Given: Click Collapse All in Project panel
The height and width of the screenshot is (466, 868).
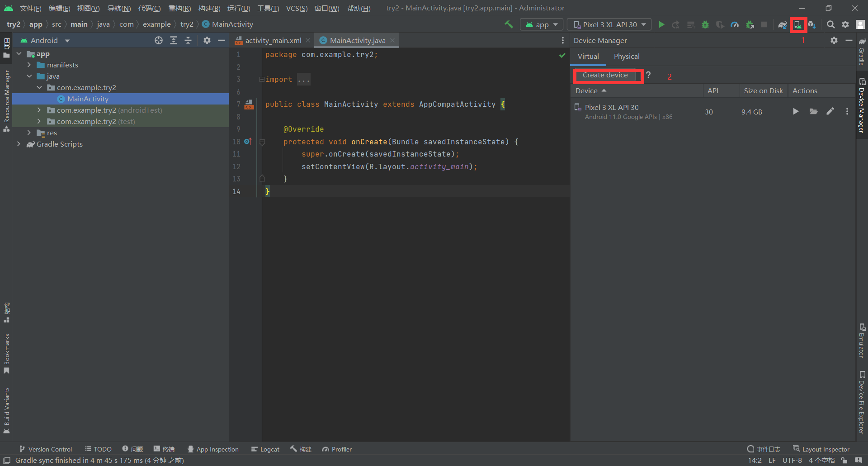Looking at the screenshot, I should (188, 40).
